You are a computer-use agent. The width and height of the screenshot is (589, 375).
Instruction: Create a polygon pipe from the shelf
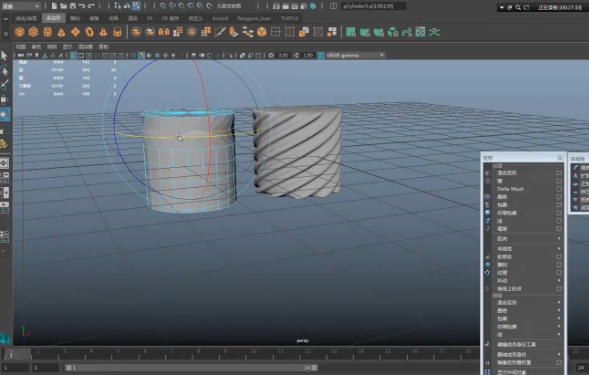(117, 32)
